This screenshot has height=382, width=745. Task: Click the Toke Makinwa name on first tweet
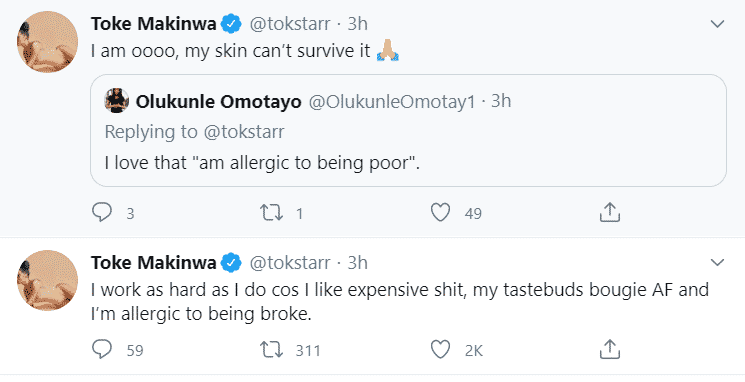153,24
